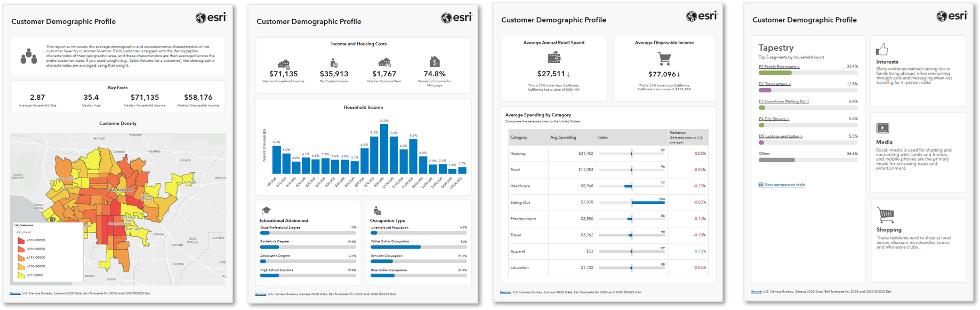This screenshot has height=310, width=980.
Task: Click the $27,511 average retail spend value
Action: (x=551, y=74)
